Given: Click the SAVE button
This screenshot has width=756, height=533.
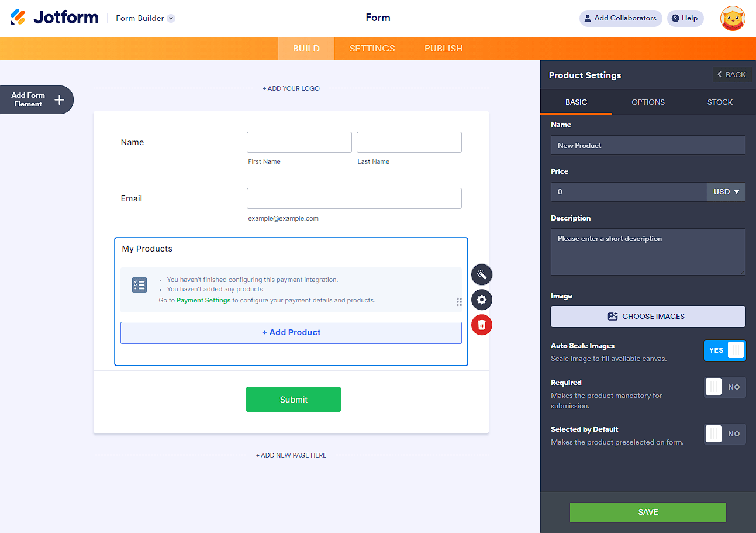Looking at the screenshot, I should [x=648, y=512].
